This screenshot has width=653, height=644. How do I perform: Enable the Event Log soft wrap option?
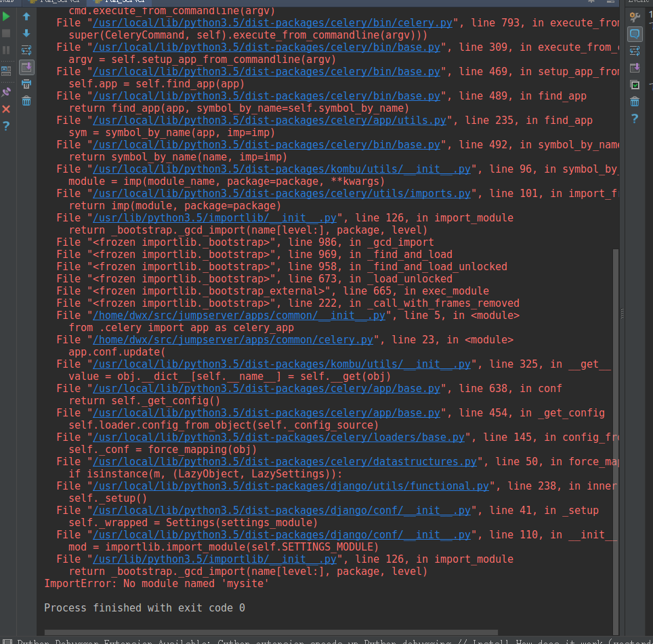(635, 50)
